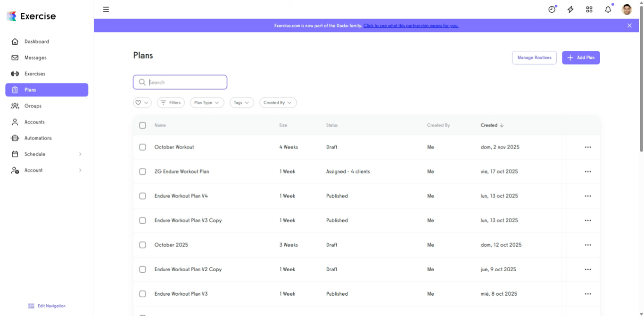Open Accounts in sidebar
Screen dimensions: 644x316
(x=47, y=122)
